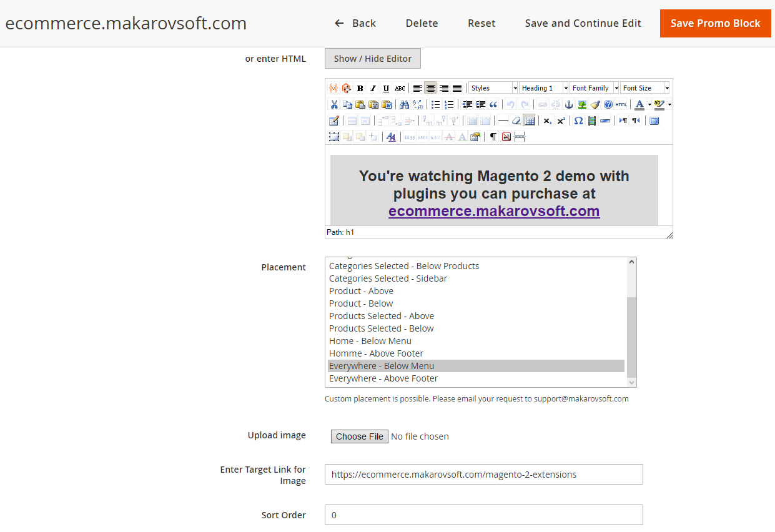This screenshot has height=532, width=775.
Task: Edit HTML source
Action: 621,104
